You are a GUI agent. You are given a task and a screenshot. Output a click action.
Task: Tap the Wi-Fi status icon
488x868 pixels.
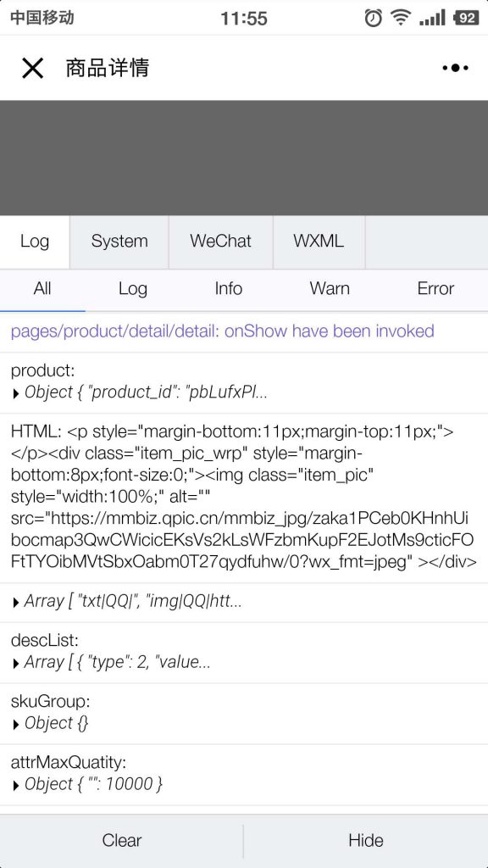400,18
